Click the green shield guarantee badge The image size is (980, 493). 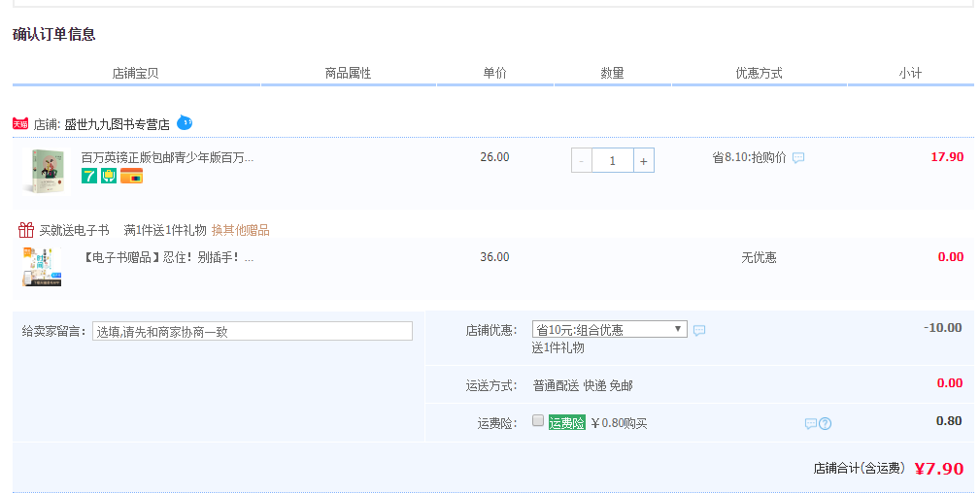coord(109,176)
